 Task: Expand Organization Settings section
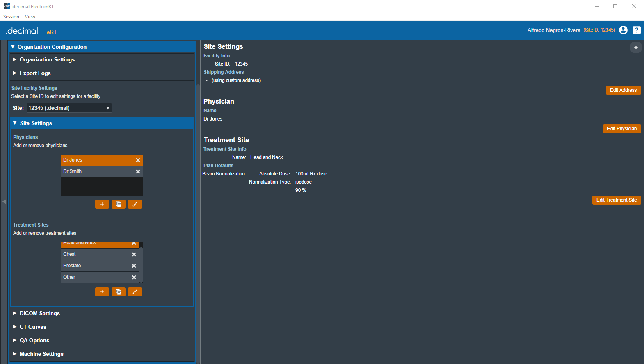pos(102,60)
